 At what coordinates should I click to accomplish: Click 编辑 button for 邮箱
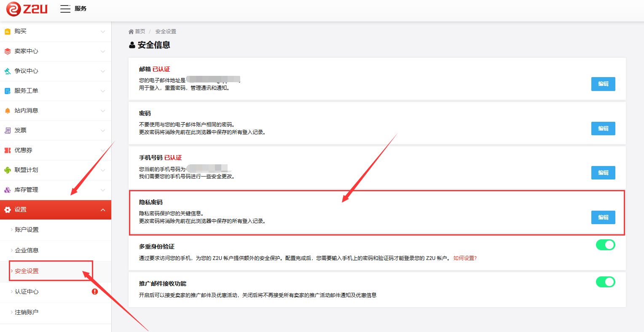point(603,84)
